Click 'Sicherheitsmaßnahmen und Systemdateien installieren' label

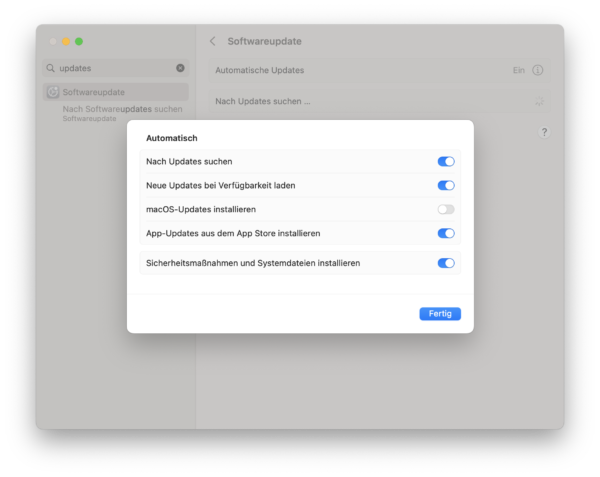pyautogui.click(x=253, y=263)
